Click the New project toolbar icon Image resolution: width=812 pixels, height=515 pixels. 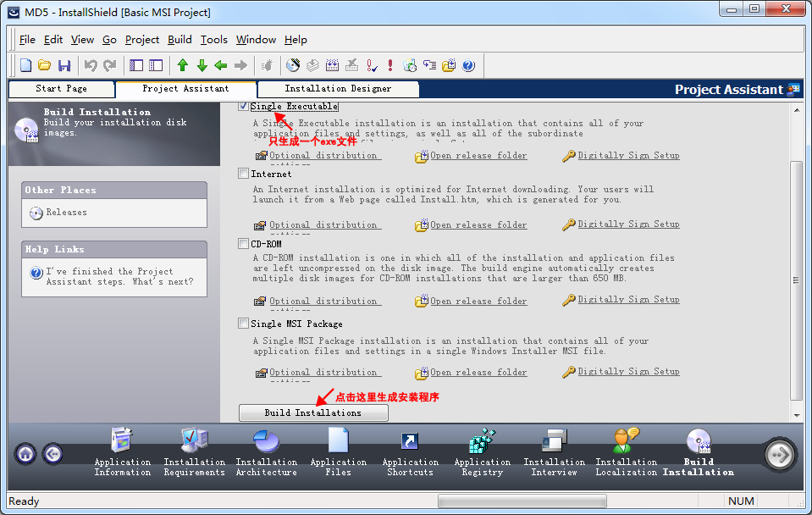(x=25, y=65)
